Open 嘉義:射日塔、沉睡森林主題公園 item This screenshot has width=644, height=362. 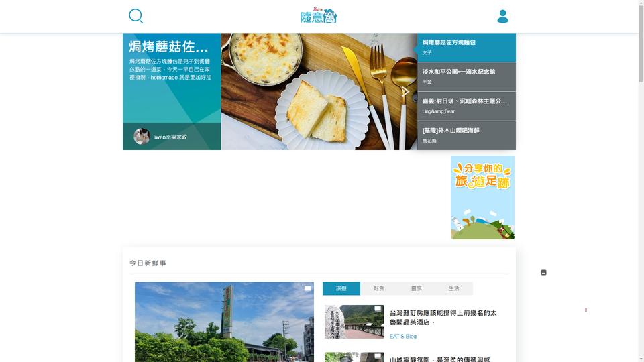click(466, 106)
